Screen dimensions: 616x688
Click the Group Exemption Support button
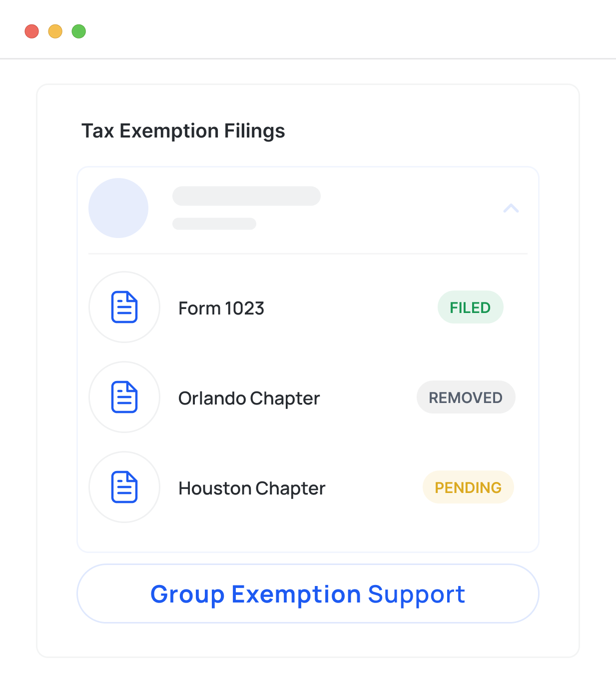coord(308,593)
